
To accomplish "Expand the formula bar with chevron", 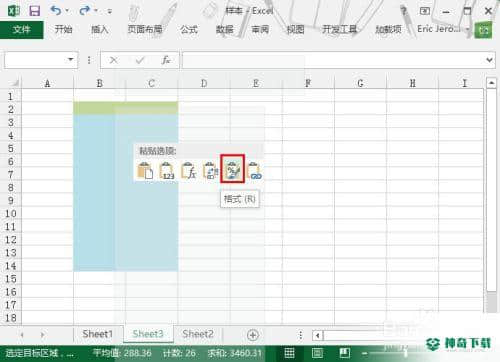I will pyautogui.click(x=489, y=60).
